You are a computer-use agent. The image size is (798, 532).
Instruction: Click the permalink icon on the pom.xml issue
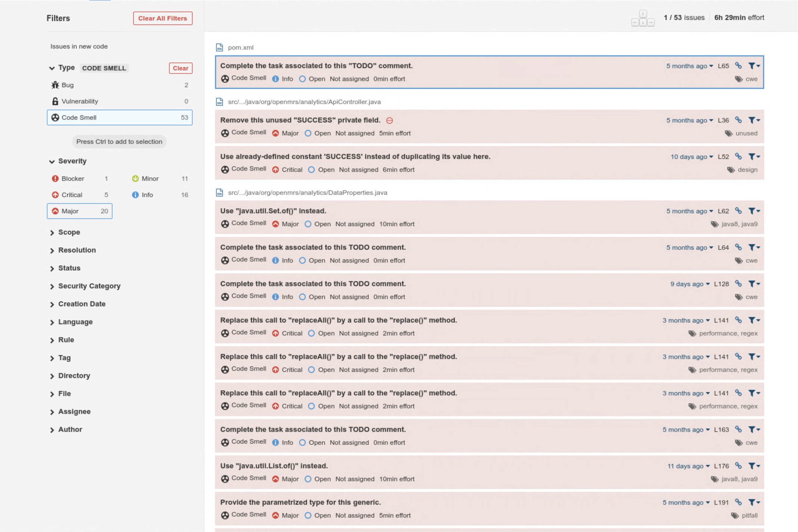738,66
